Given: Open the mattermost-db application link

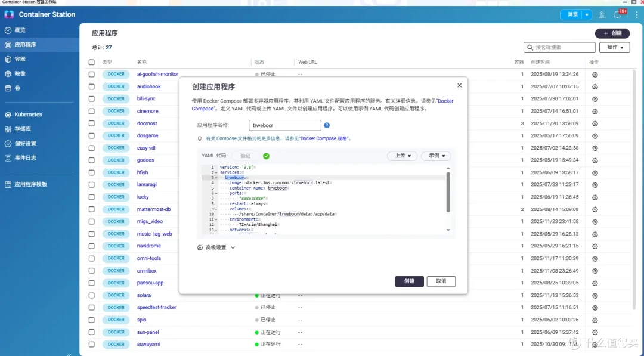Looking at the screenshot, I should [154, 209].
